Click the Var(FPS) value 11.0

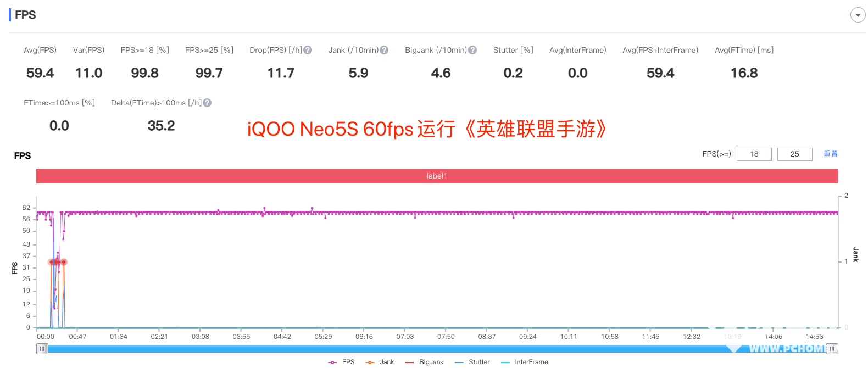(89, 73)
